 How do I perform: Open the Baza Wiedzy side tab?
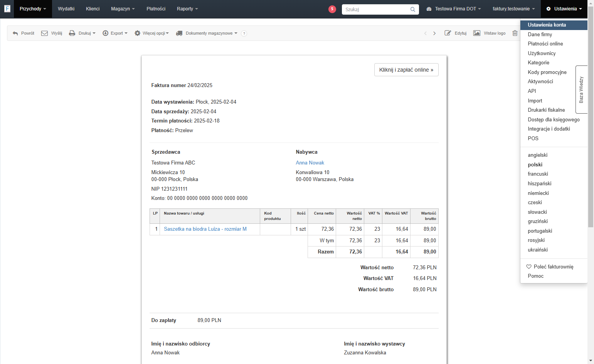point(581,89)
